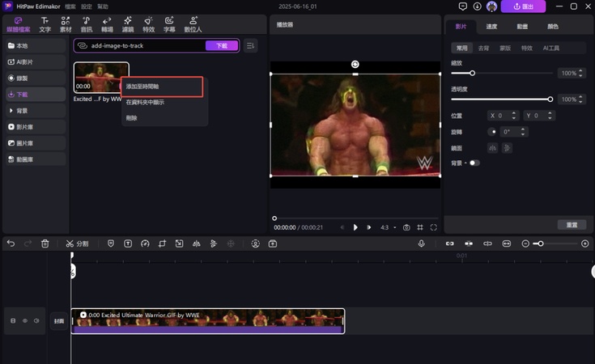Click the 縮放 scale slider handle
595x364 pixels.
point(473,74)
